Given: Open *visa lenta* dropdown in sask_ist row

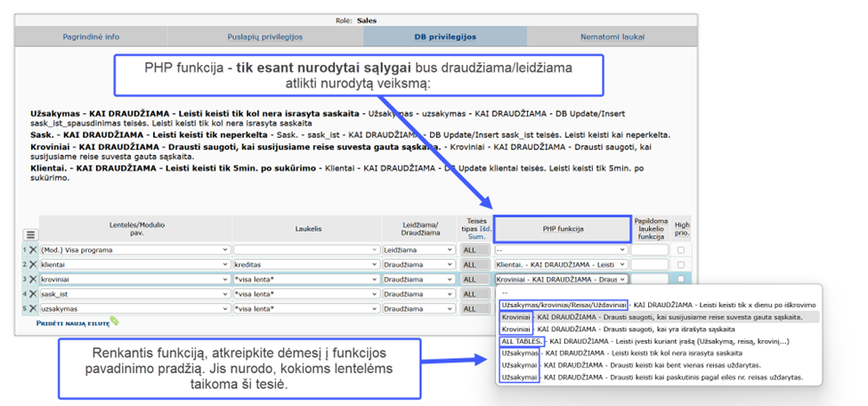Looking at the screenshot, I should coord(306,294).
